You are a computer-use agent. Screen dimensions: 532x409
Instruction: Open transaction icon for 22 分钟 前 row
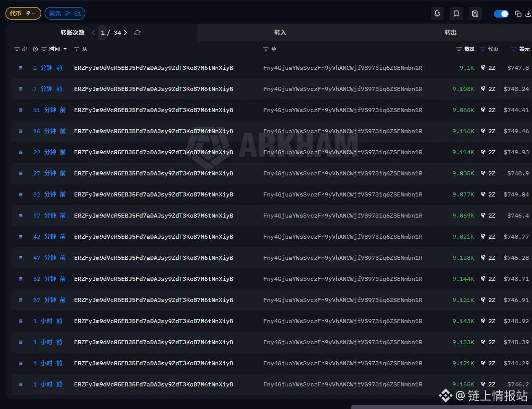click(21, 152)
